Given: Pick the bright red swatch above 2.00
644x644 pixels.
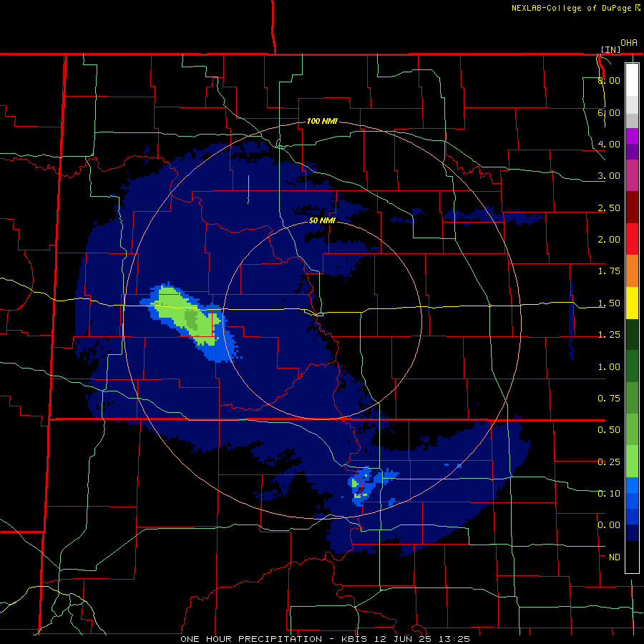Looking at the screenshot, I should coord(632,239).
